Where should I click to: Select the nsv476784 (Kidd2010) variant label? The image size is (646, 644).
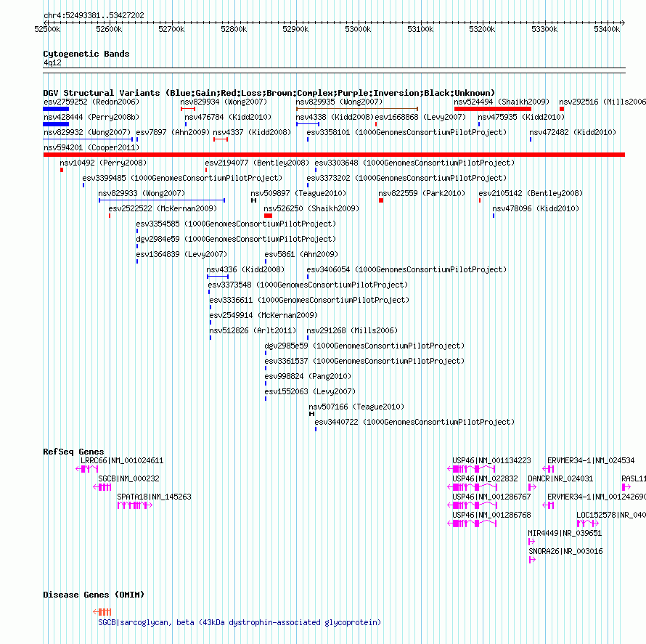coord(228,117)
